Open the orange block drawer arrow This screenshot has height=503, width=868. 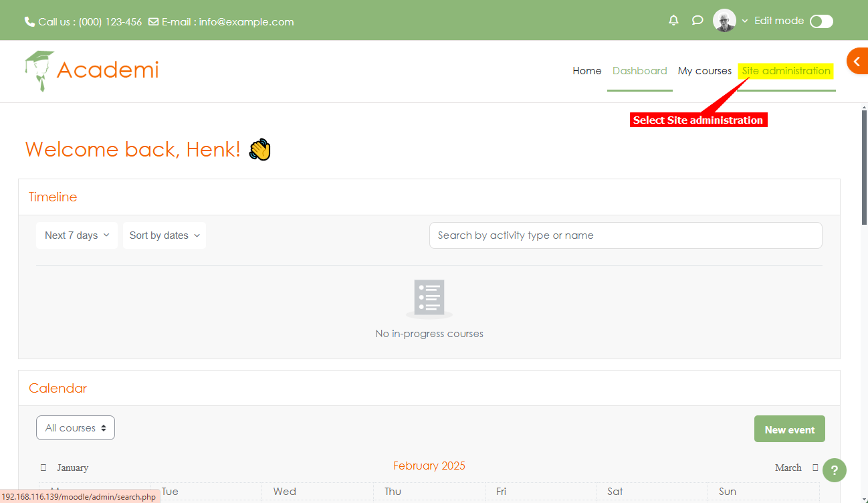click(857, 61)
